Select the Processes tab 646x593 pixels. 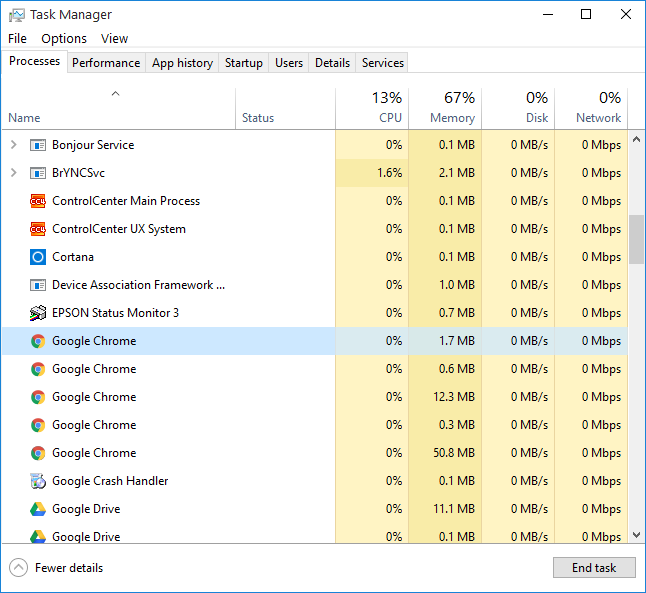click(34, 61)
